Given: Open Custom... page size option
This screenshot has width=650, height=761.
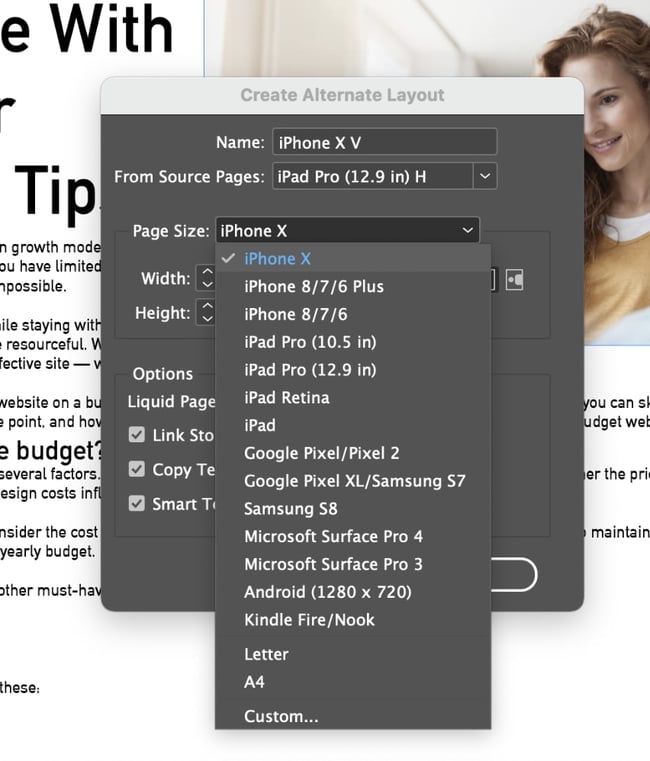Looking at the screenshot, I should (x=281, y=716).
